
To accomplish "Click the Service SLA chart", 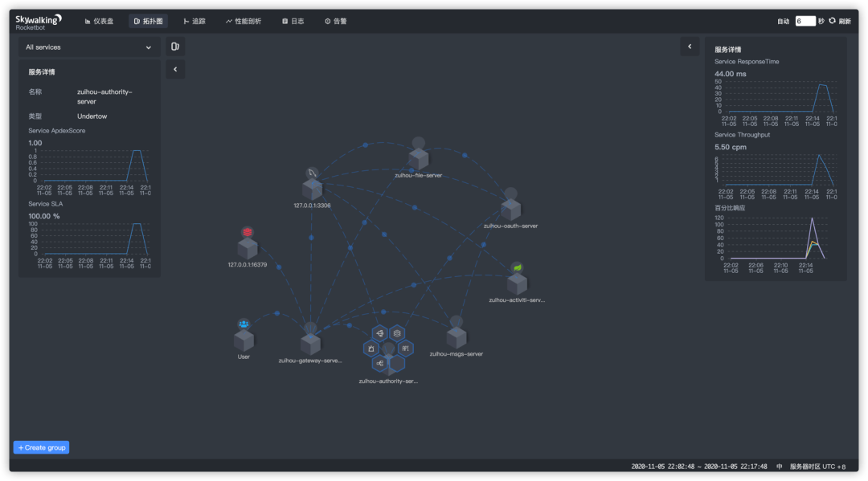I will coord(90,246).
